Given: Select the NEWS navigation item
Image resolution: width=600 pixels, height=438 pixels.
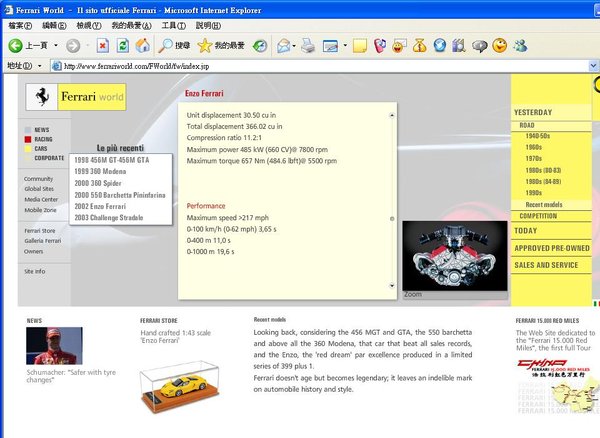Looking at the screenshot, I should click(42, 130).
